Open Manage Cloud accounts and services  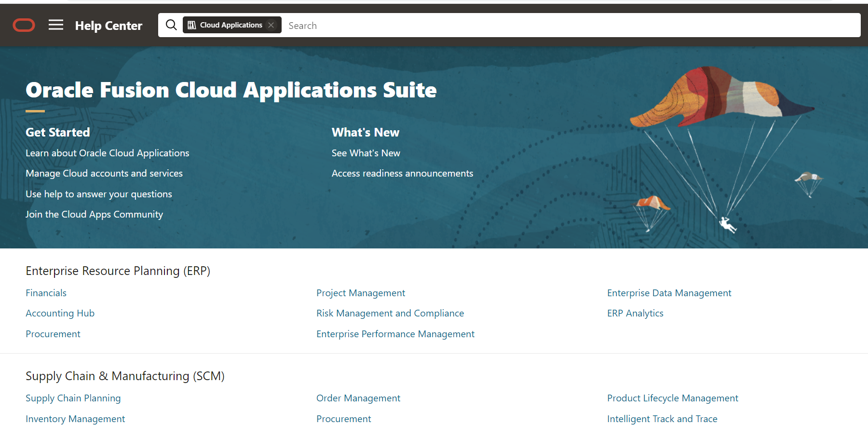click(x=104, y=173)
